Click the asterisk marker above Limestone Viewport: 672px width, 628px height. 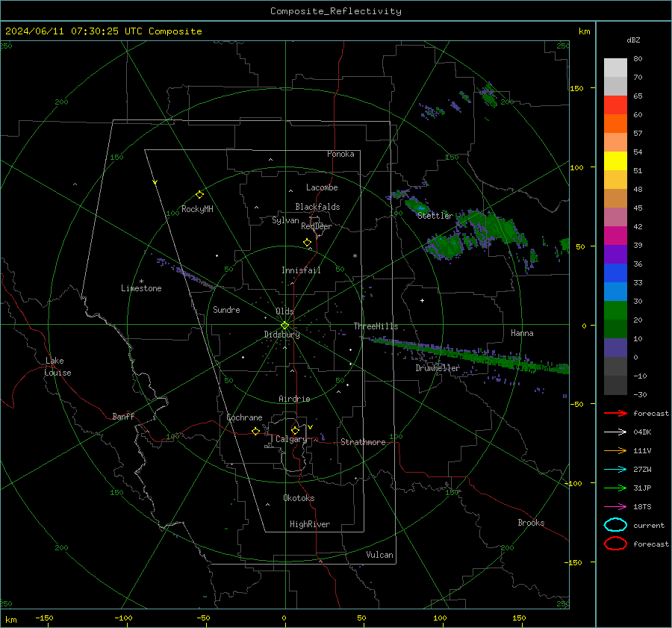141,282
